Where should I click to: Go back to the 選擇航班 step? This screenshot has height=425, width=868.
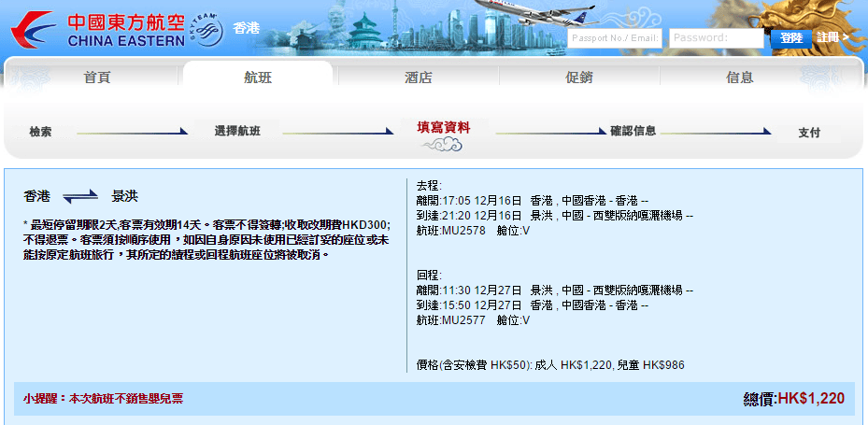pos(237,132)
